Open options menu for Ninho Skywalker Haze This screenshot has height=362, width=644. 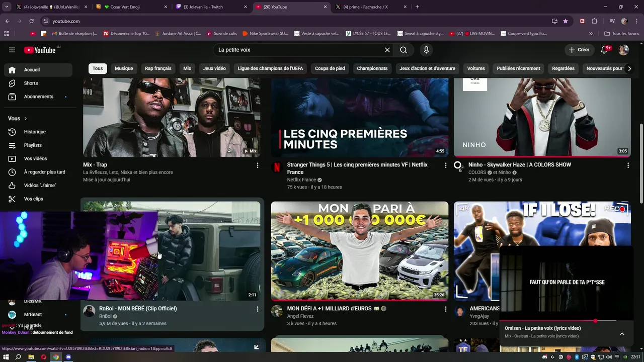[x=628, y=165]
